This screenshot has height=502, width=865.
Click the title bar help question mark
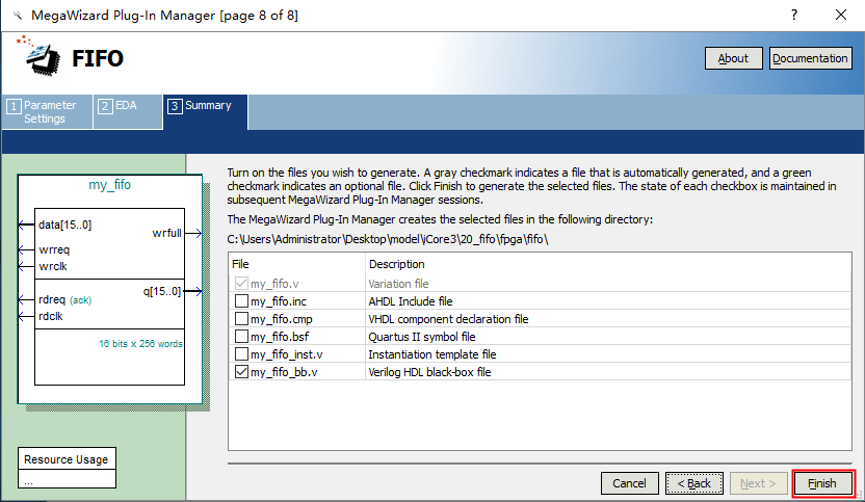pos(794,16)
